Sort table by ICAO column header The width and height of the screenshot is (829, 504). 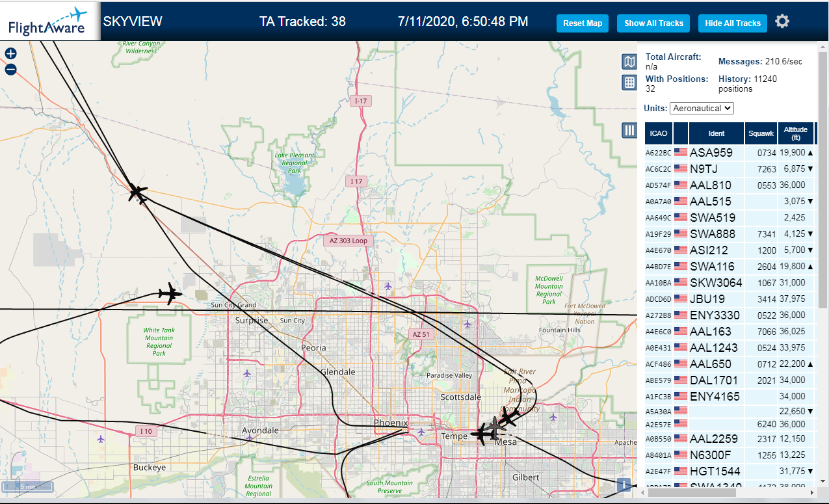click(x=659, y=133)
